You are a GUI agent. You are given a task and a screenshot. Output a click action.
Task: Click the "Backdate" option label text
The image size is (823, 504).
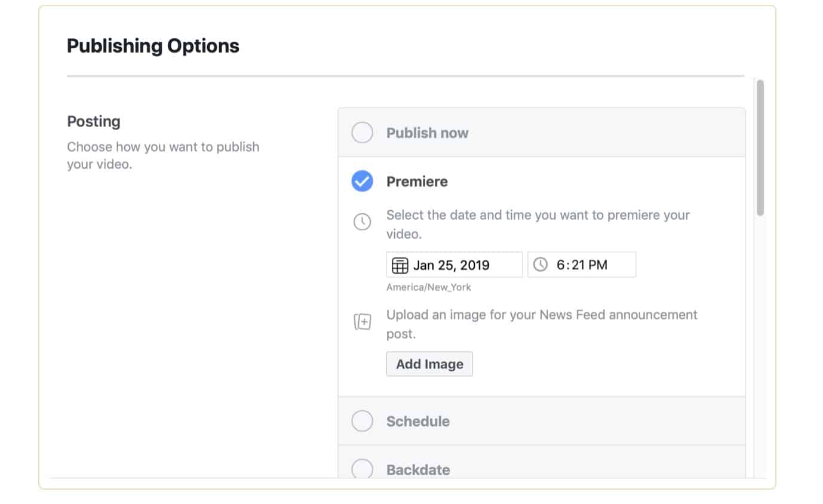point(417,470)
